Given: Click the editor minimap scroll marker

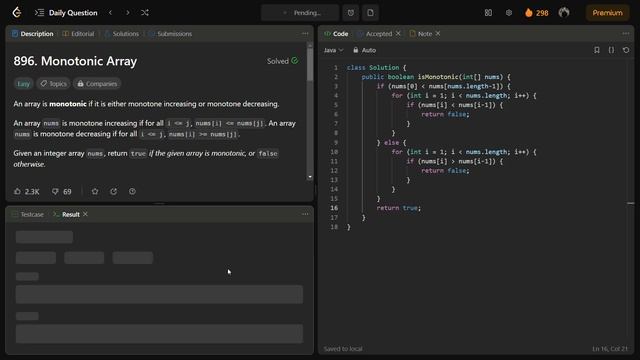Looking at the screenshot, I should coord(631,203).
